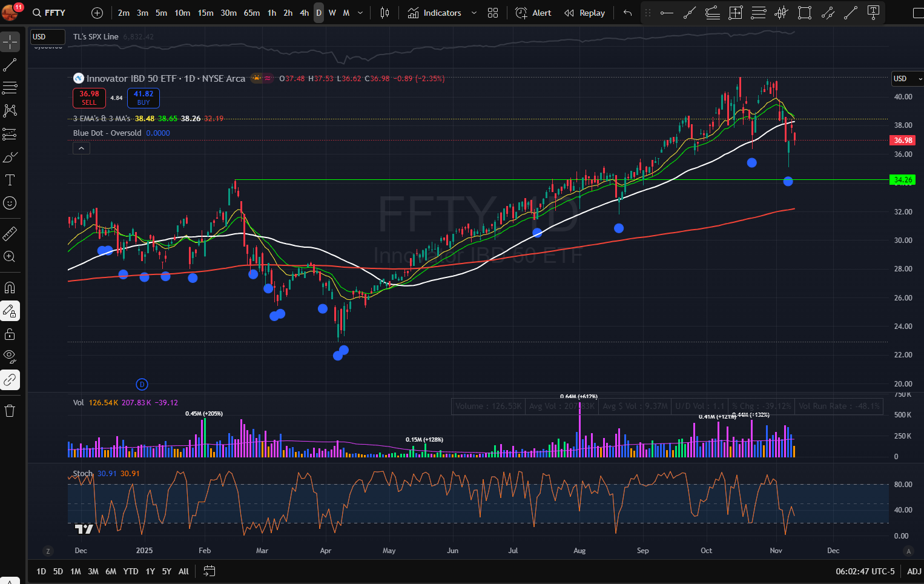
Task: Toggle magnet mode
Action: (10, 288)
